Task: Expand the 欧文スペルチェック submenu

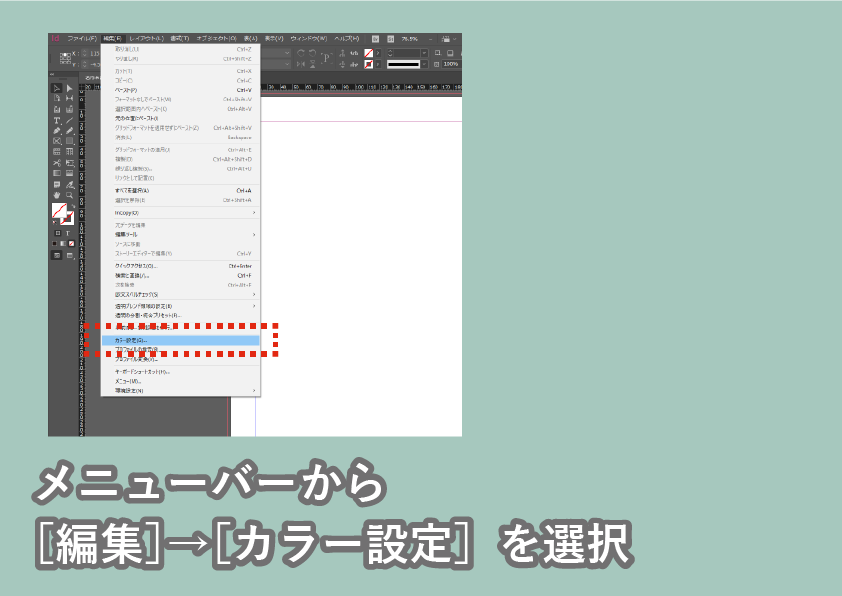Action: 254,294
